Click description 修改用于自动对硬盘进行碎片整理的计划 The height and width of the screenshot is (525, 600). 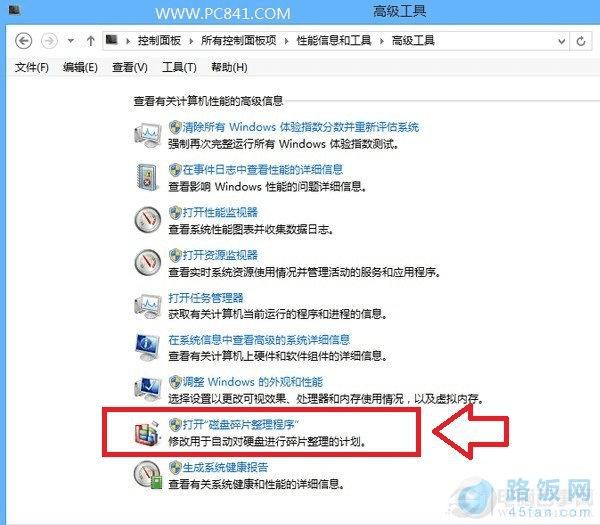tap(267, 442)
